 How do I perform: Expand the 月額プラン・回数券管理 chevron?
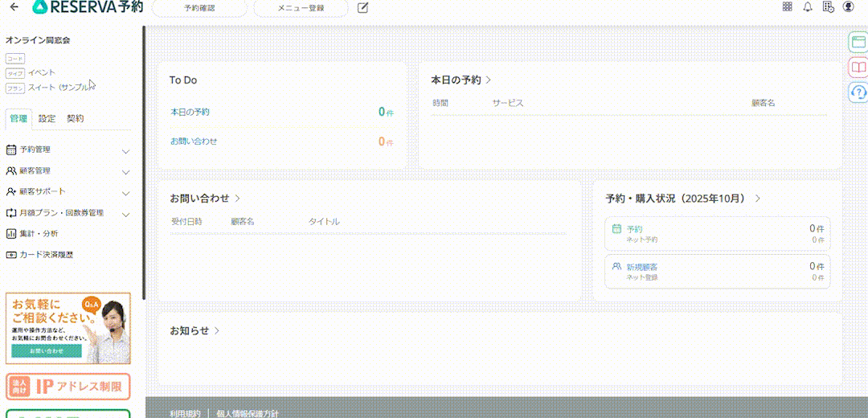pos(125,215)
